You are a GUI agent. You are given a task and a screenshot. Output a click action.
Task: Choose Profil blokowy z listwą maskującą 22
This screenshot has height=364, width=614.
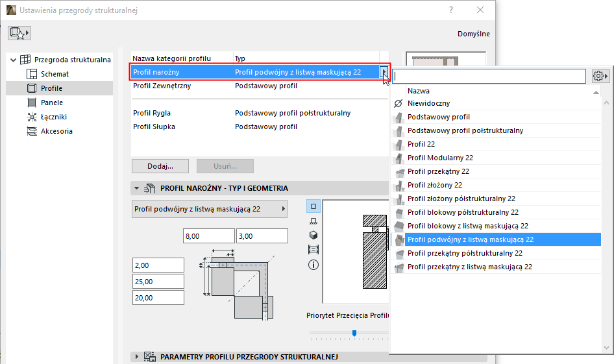[x=496, y=226]
